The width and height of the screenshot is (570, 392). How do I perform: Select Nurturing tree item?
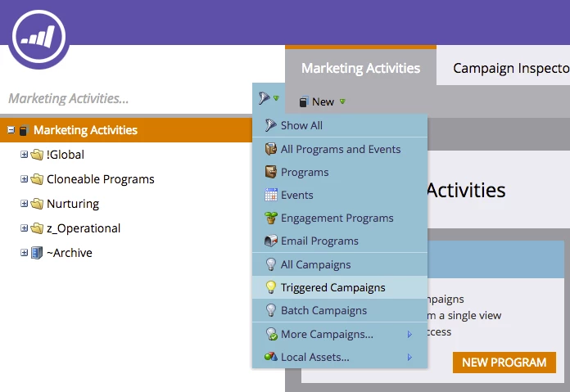click(x=73, y=204)
